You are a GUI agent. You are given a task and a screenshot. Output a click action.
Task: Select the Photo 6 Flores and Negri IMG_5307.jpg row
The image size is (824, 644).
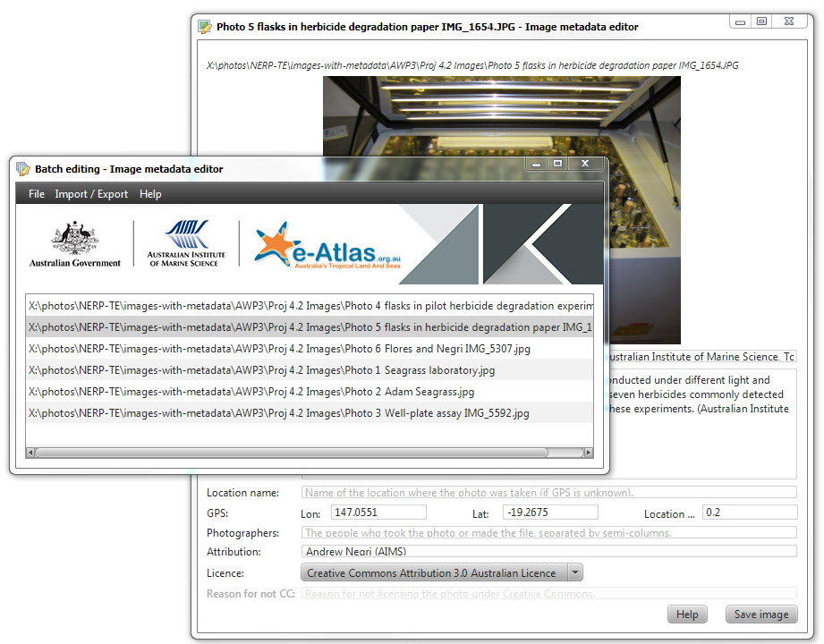(310, 349)
